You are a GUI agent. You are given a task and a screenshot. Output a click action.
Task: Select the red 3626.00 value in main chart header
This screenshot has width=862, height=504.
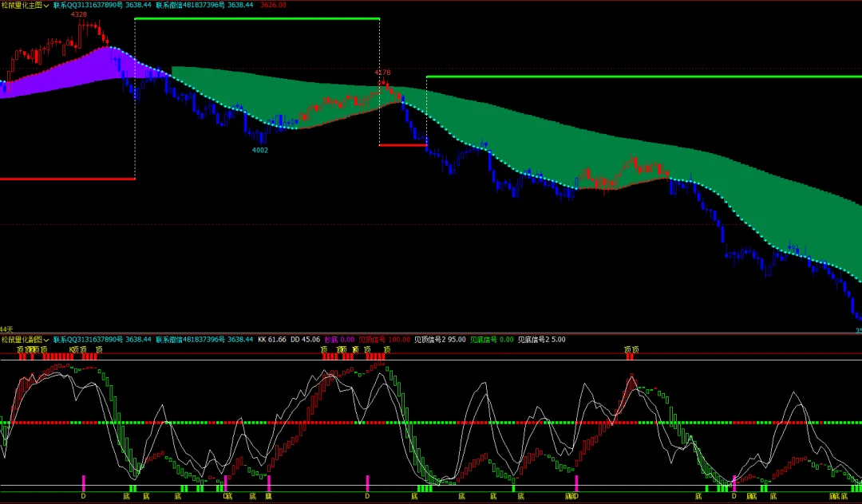coord(273,5)
